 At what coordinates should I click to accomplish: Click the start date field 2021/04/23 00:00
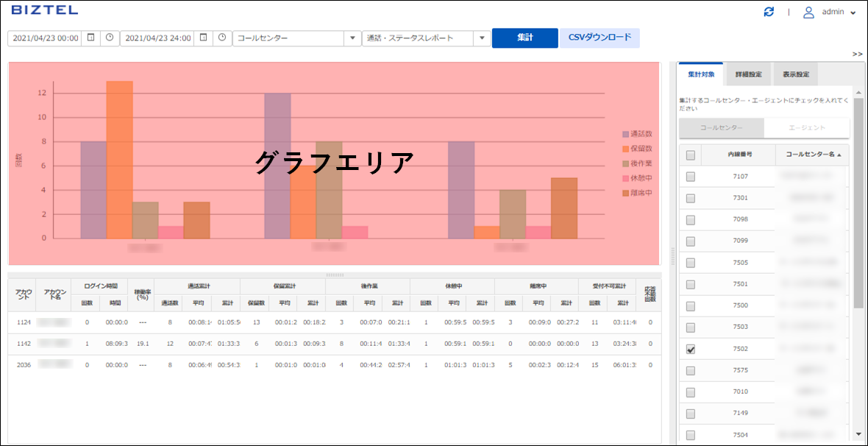[45, 38]
